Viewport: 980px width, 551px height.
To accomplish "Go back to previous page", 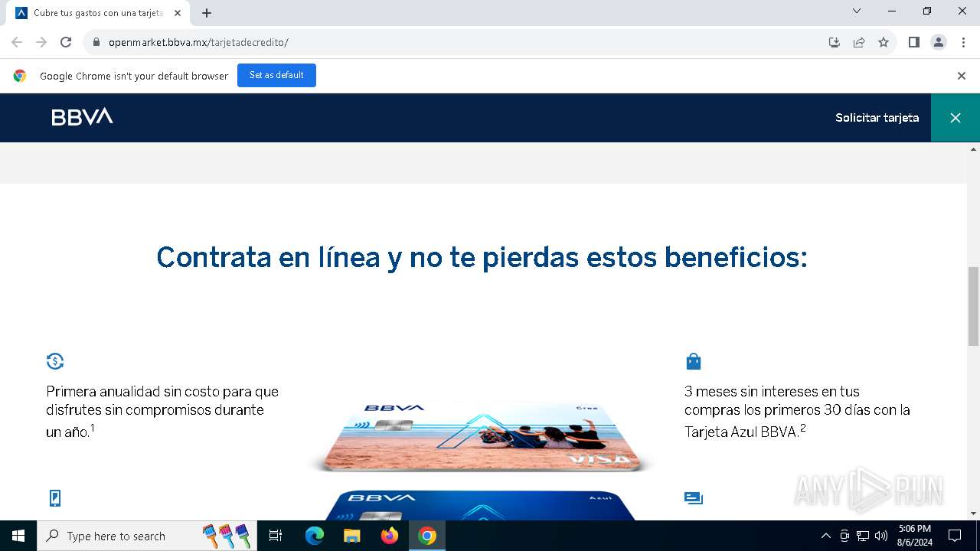I will click(17, 42).
